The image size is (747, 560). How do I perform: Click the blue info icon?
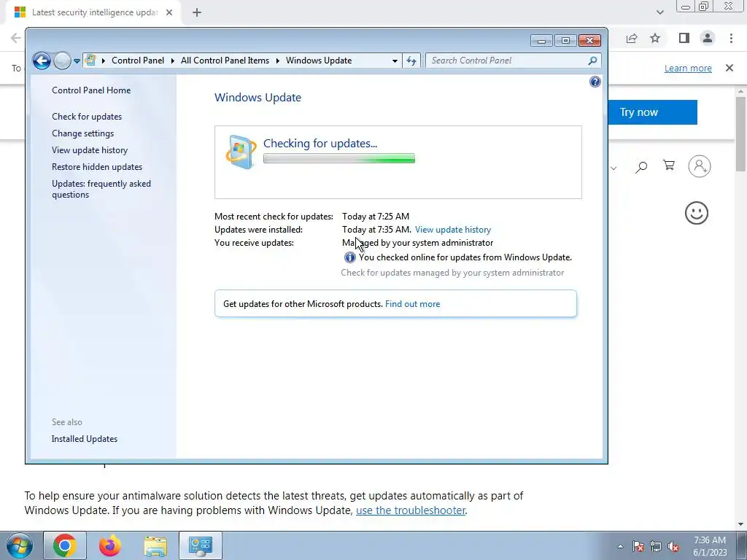pyautogui.click(x=349, y=257)
